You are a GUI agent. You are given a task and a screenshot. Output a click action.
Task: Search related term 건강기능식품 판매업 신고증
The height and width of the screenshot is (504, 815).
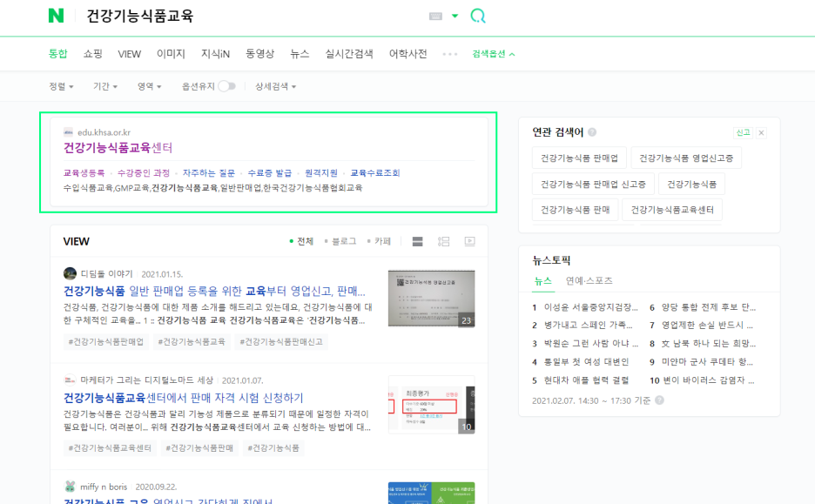coord(593,184)
